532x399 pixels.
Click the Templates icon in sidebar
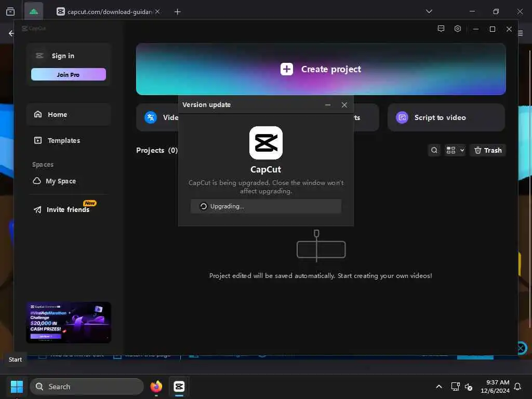pos(37,140)
